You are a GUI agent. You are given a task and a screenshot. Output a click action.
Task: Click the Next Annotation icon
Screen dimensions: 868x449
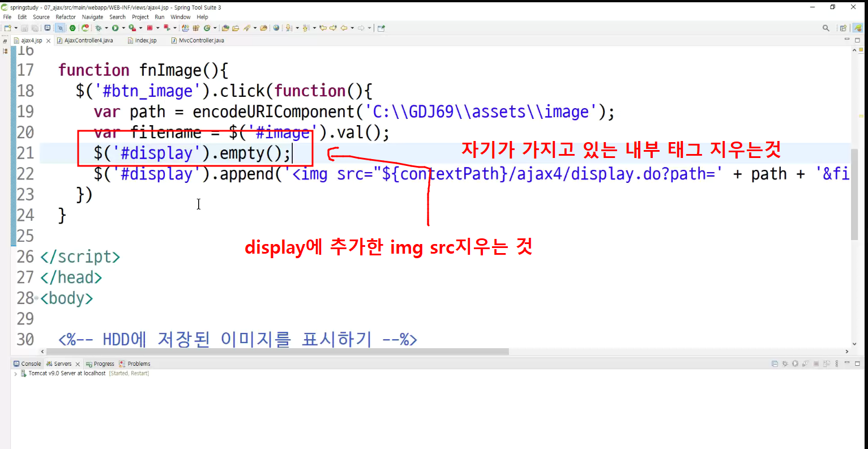coord(289,28)
